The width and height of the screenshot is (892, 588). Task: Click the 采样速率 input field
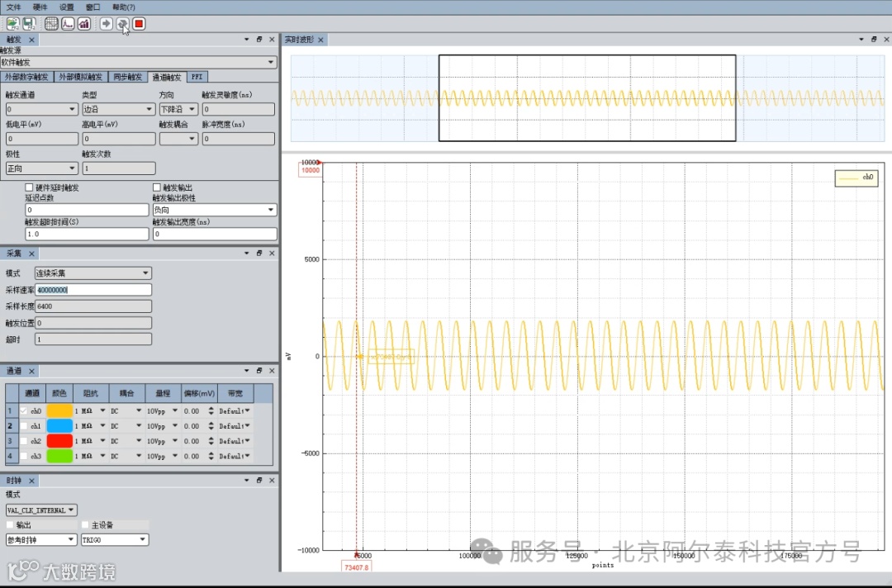point(93,290)
